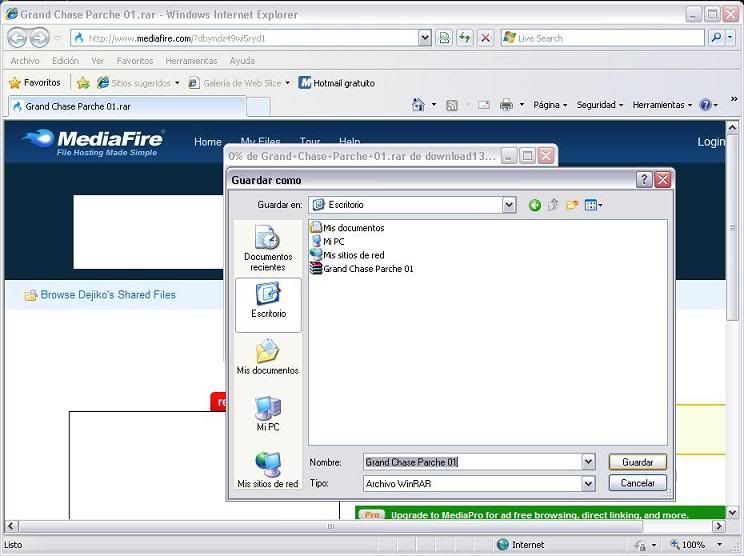This screenshot has width=744, height=556.
Task: Expand the Nombre filename dropdown
Action: [x=588, y=462]
